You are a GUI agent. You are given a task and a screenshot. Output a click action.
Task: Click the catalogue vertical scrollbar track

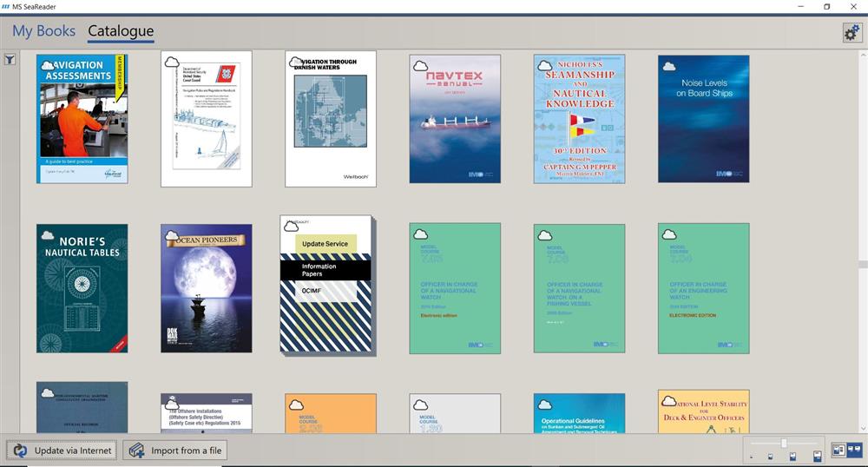(863, 243)
